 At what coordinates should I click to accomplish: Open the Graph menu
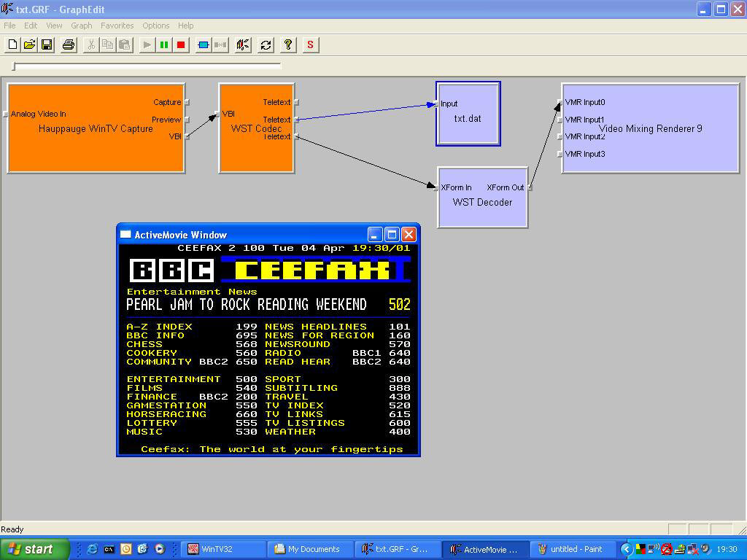click(82, 26)
